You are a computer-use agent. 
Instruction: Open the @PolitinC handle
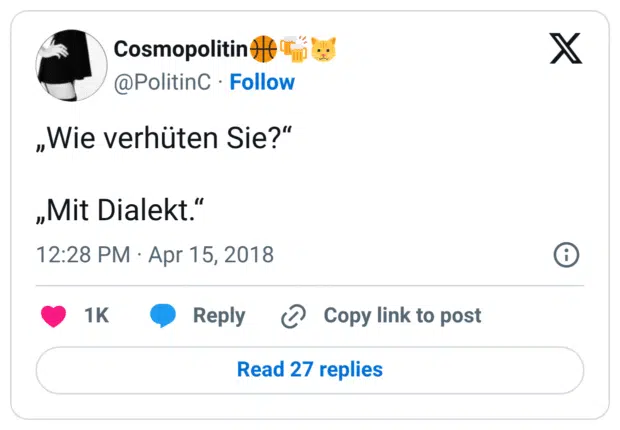click(x=162, y=82)
